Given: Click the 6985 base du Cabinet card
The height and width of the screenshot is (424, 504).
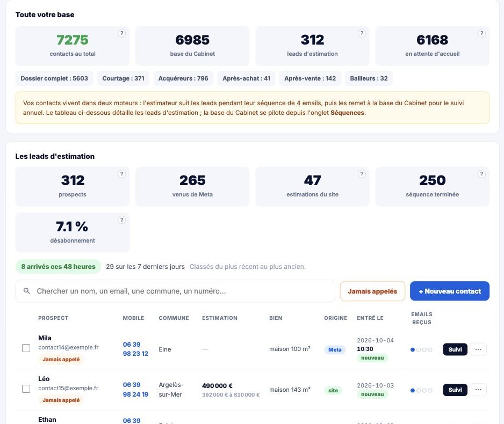Looking at the screenshot, I should (192, 46).
